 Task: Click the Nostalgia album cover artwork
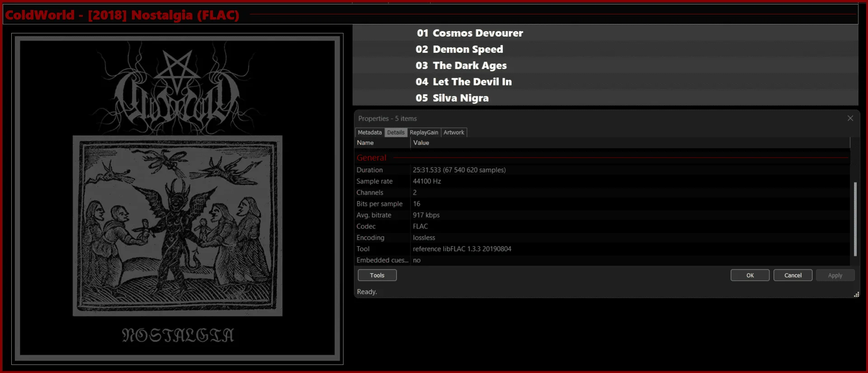(177, 199)
